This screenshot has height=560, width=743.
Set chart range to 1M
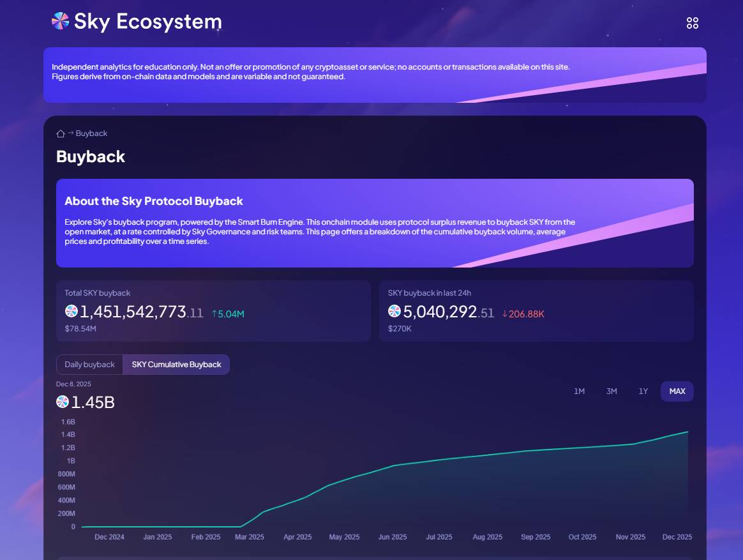pyautogui.click(x=579, y=391)
